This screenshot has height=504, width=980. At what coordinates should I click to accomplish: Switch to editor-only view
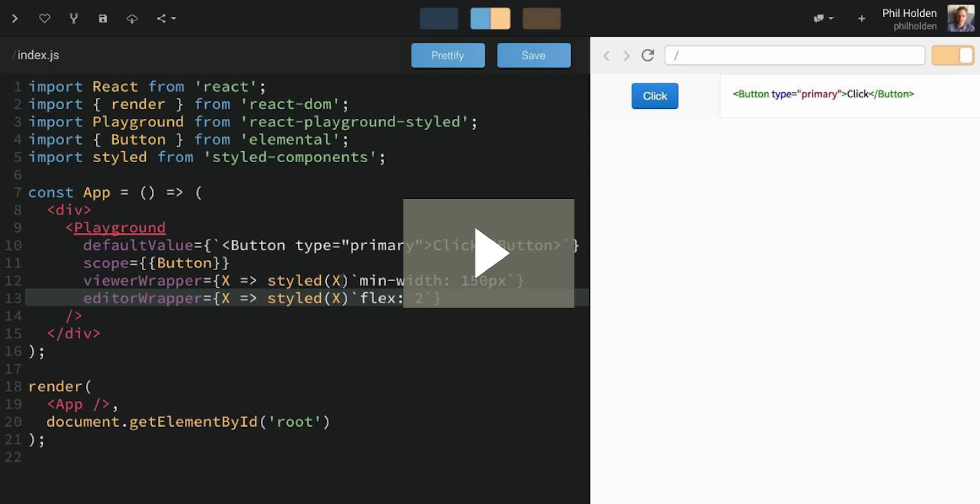439,18
